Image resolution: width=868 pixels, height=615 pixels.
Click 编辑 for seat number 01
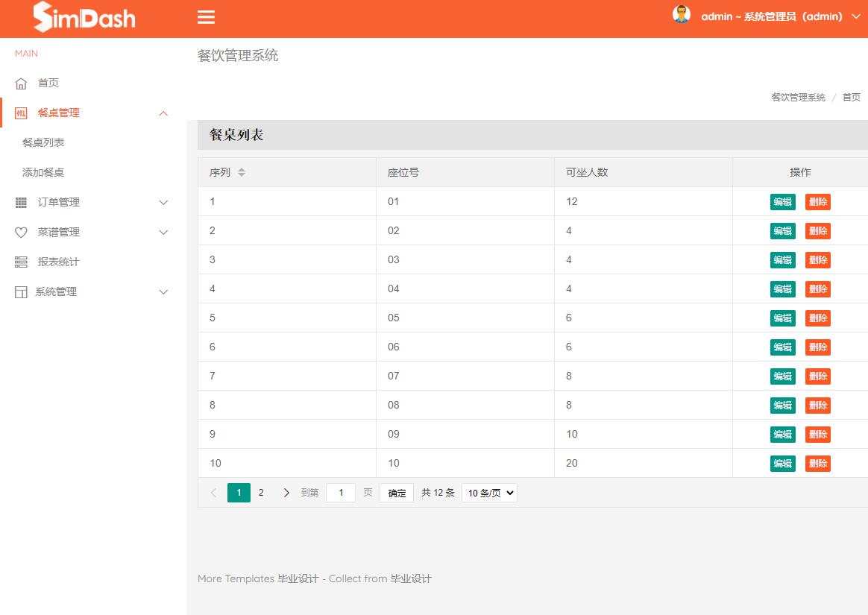pos(782,201)
